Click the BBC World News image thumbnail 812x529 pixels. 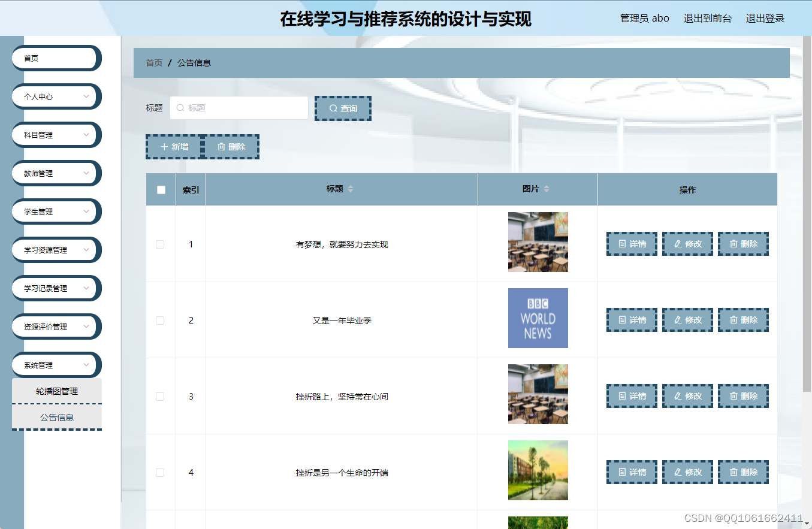pos(538,318)
